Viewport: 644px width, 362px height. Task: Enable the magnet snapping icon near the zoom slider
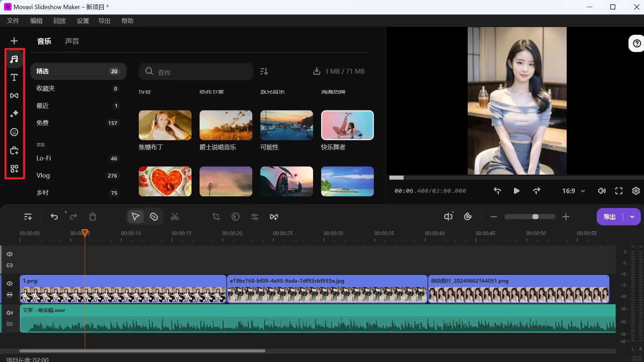tap(468, 216)
